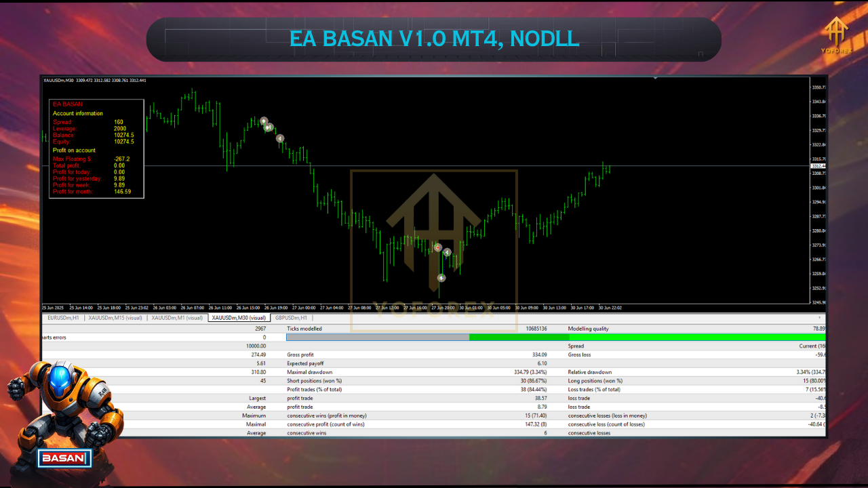This screenshot has height=488, width=868.
Task: Open the XAUUSDm,M15 (visual) tab
Action: click(115, 317)
